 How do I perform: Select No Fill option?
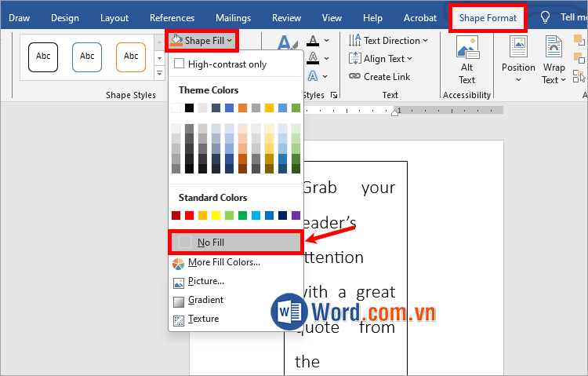pos(211,243)
